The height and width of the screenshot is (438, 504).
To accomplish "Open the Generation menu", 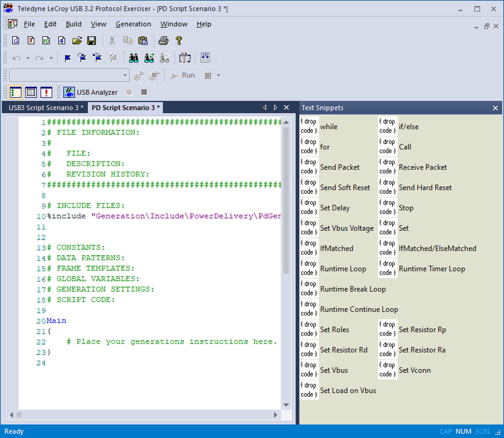I will (133, 24).
